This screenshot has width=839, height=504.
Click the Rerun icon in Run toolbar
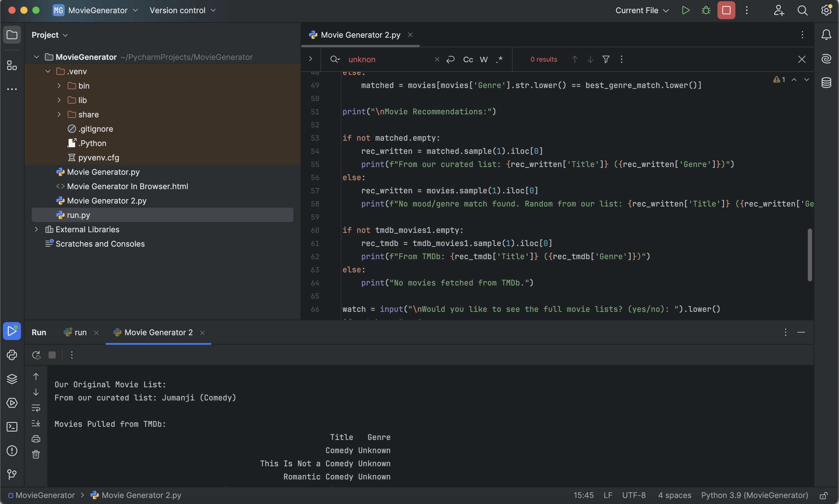(x=36, y=355)
